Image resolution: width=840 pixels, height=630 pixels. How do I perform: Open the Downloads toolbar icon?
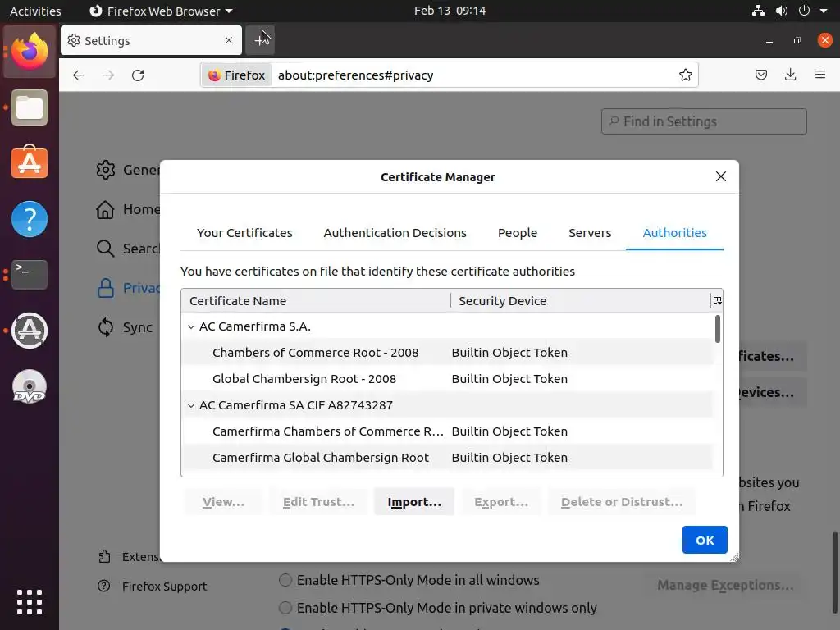(x=790, y=75)
